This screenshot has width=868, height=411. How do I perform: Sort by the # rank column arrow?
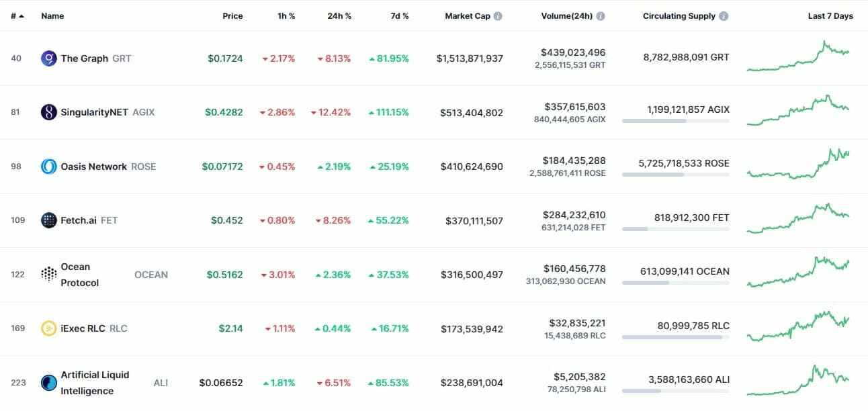[21, 16]
